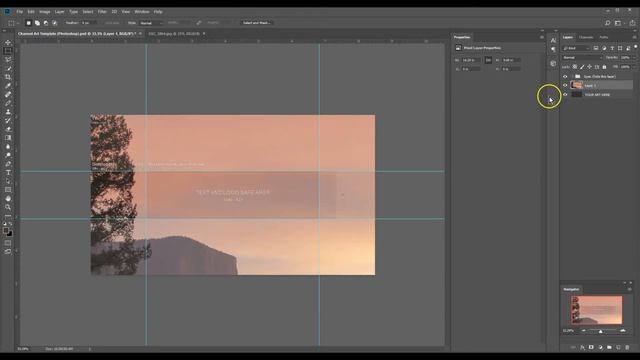Open the Image menu

pos(44,11)
